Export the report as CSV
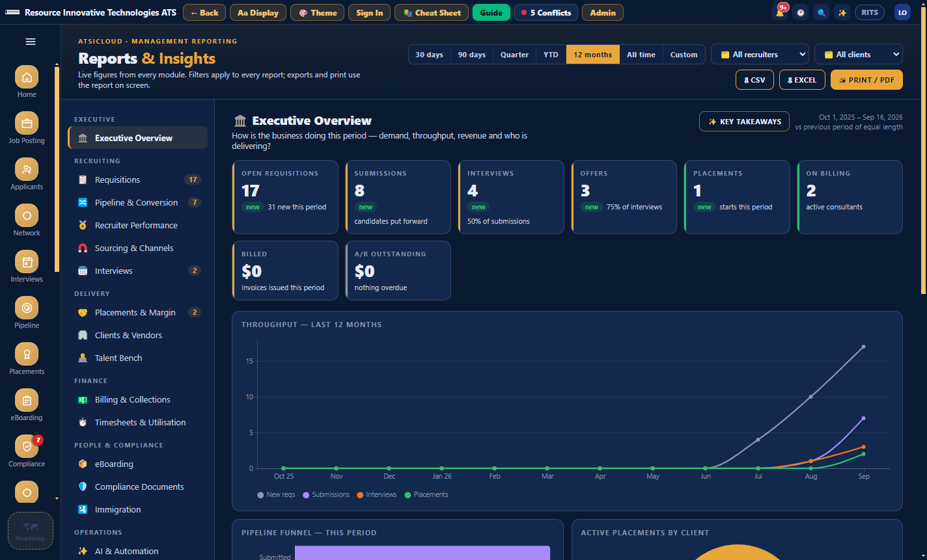This screenshot has width=927, height=560. [x=754, y=79]
